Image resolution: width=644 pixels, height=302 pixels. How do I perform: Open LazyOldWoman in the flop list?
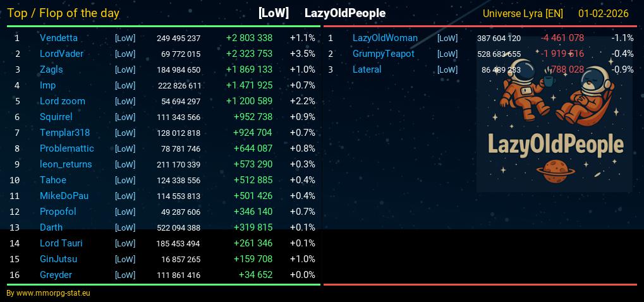pyautogui.click(x=385, y=38)
